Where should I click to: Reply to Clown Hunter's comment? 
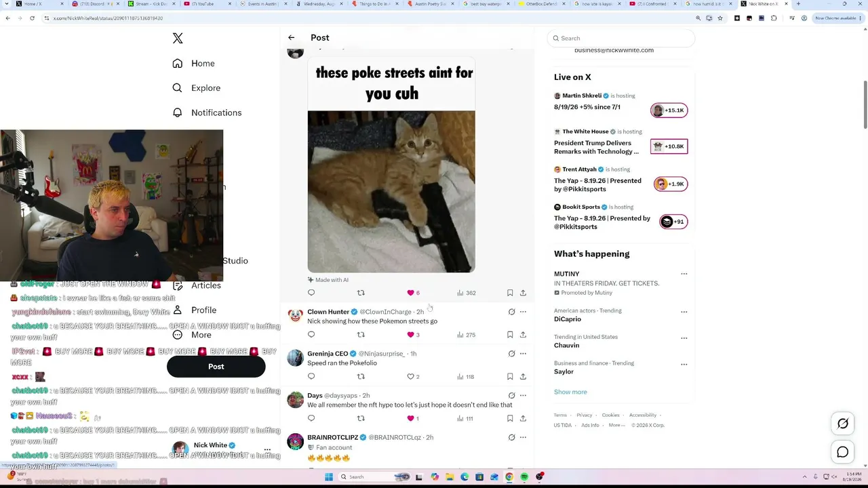click(x=311, y=335)
